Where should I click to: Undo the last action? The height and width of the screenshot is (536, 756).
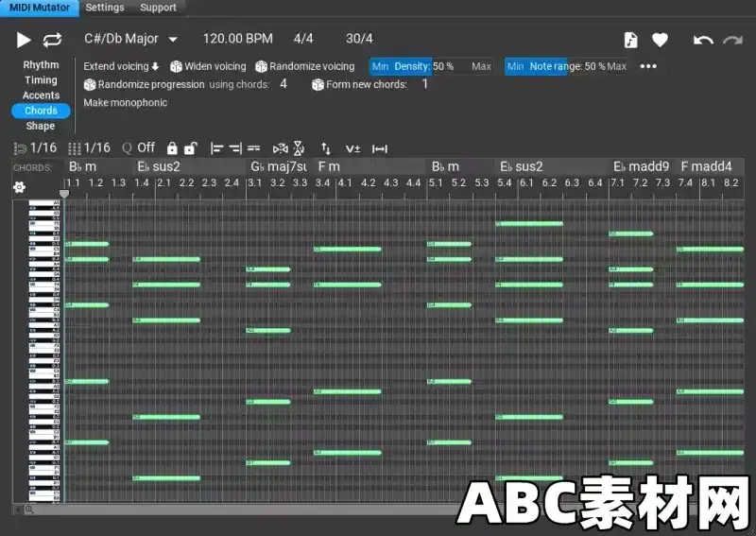click(703, 40)
